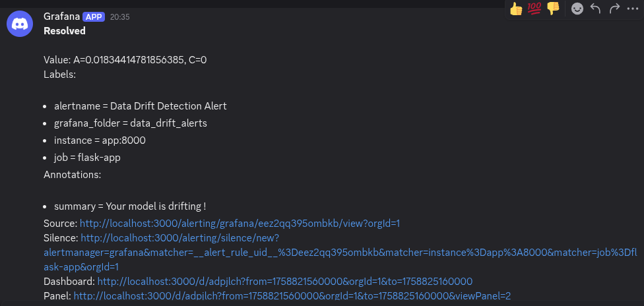The height and width of the screenshot is (306, 644).
Task: Open the Dashboard link
Action: tap(284, 282)
